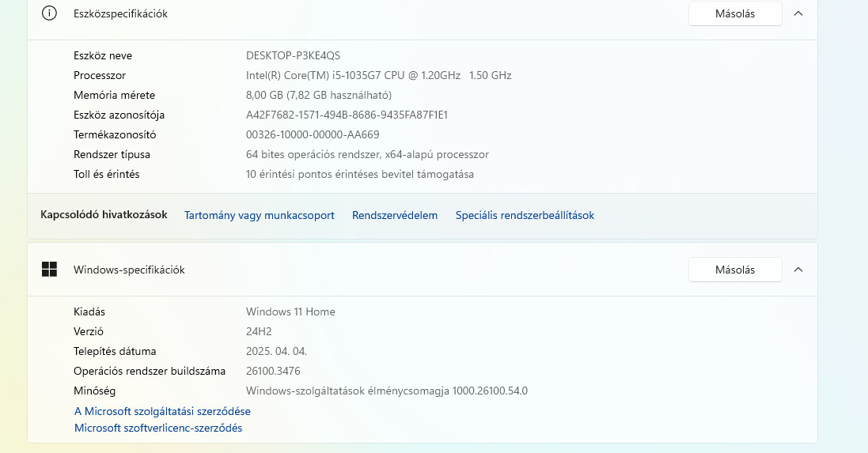Open the Rendszervédelem link

coord(395,215)
